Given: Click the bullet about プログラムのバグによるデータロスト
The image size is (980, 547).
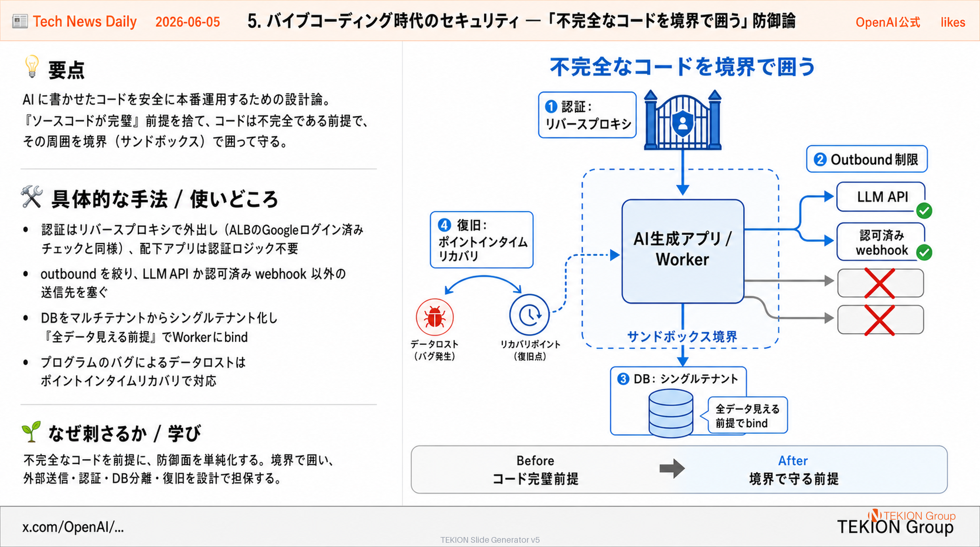Looking at the screenshot, I should point(143,371).
